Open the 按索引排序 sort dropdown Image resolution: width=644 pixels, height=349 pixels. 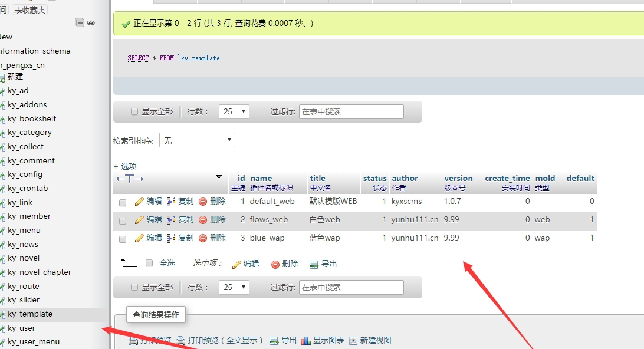tap(197, 140)
